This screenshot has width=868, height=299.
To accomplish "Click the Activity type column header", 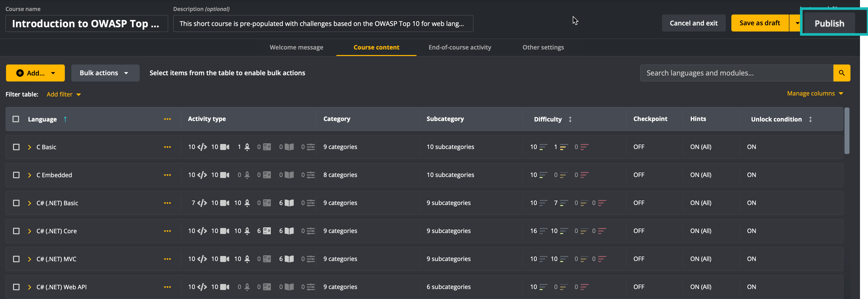I will click(206, 119).
